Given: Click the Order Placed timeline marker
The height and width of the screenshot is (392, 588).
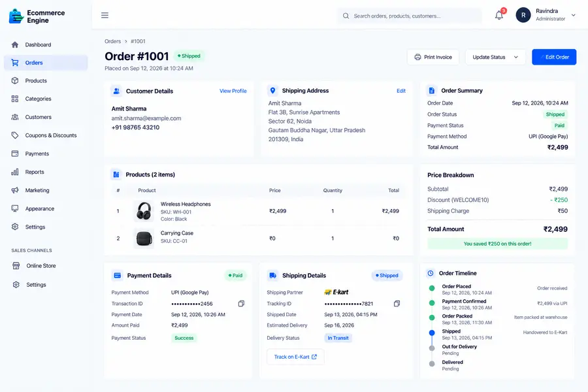Looking at the screenshot, I should [432, 288].
